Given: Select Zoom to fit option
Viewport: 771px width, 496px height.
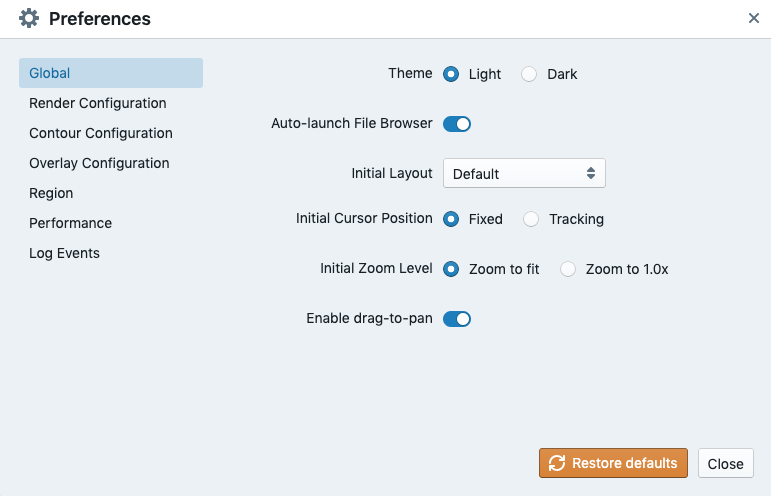Looking at the screenshot, I should [452, 269].
